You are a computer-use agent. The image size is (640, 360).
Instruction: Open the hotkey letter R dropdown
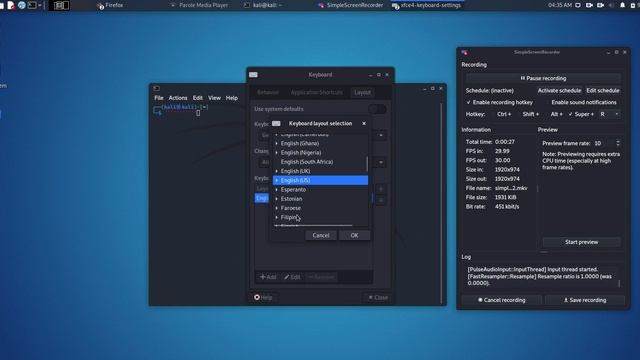tap(609, 114)
